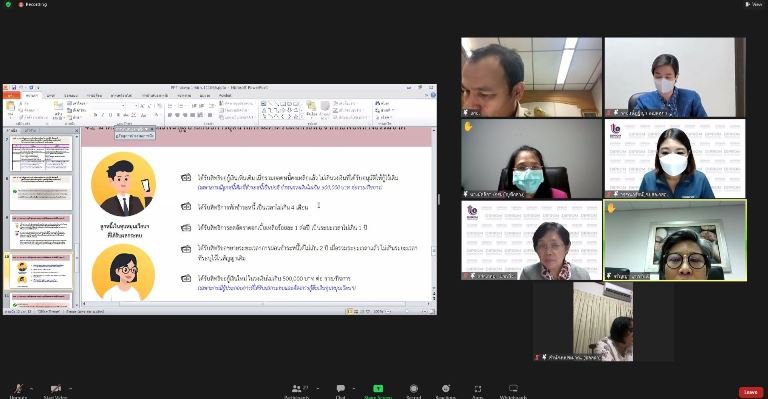The image size is (768, 399).
Task: Close the slide thumbnails pane
Action: point(76,131)
